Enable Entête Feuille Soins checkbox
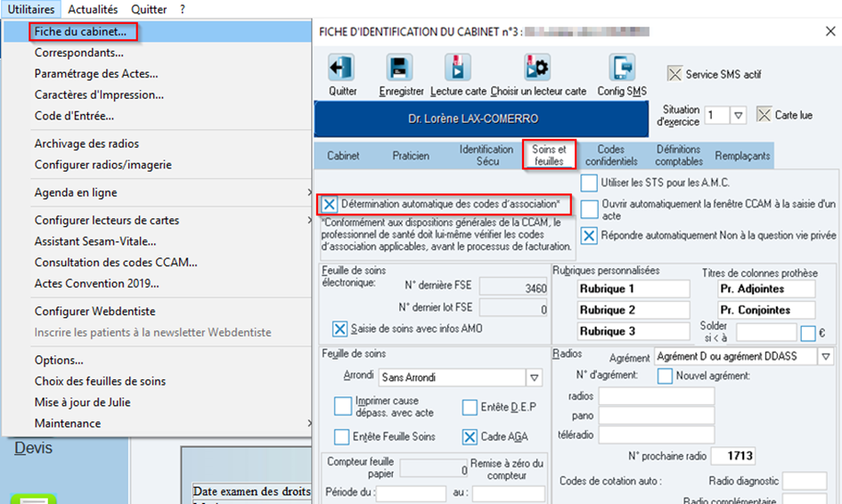 click(x=341, y=437)
